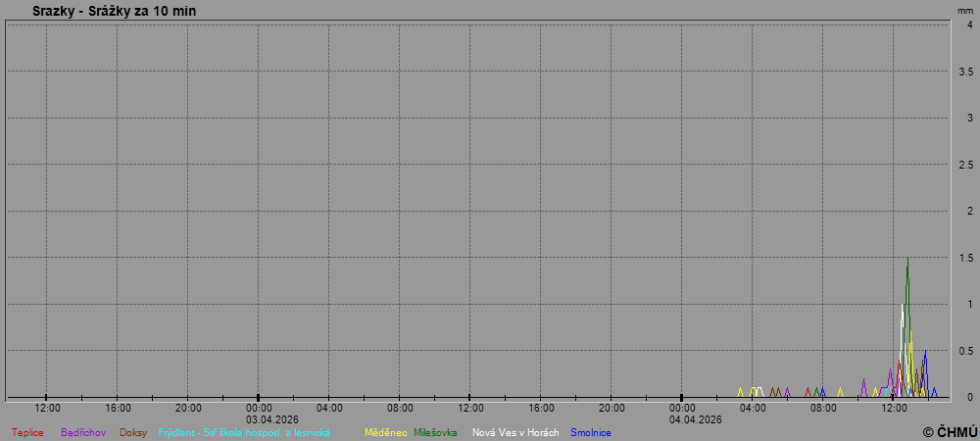Click the mm unit label
The width and height of the screenshot is (980, 441).
[x=965, y=10]
